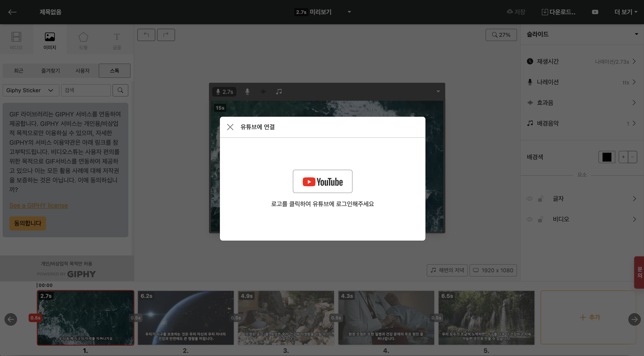Click the minus button next to 배경색
This screenshot has width=644, height=356.
[x=633, y=157]
